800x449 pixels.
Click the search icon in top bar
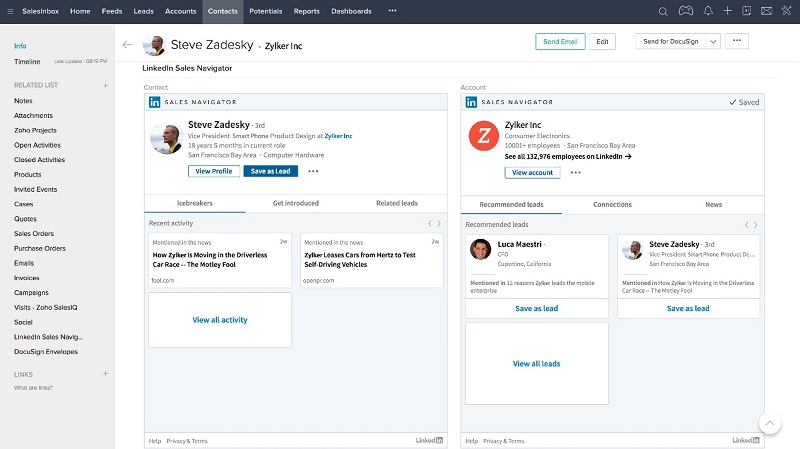point(663,11)
